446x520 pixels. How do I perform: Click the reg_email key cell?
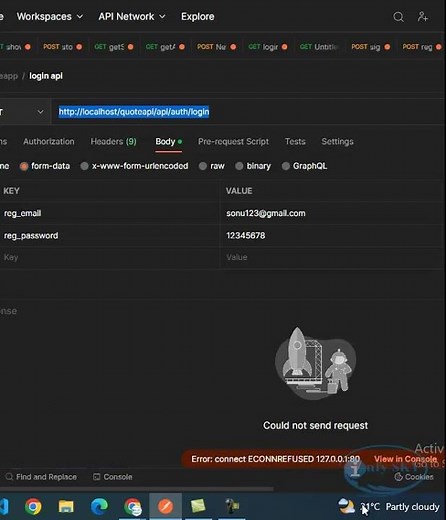[110, 213]
